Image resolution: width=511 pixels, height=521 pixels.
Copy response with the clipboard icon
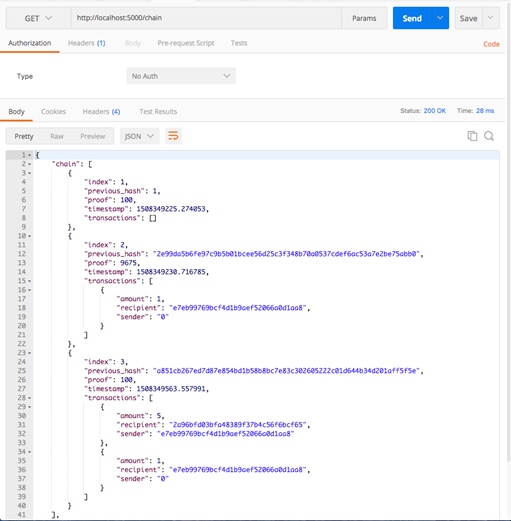472,136
